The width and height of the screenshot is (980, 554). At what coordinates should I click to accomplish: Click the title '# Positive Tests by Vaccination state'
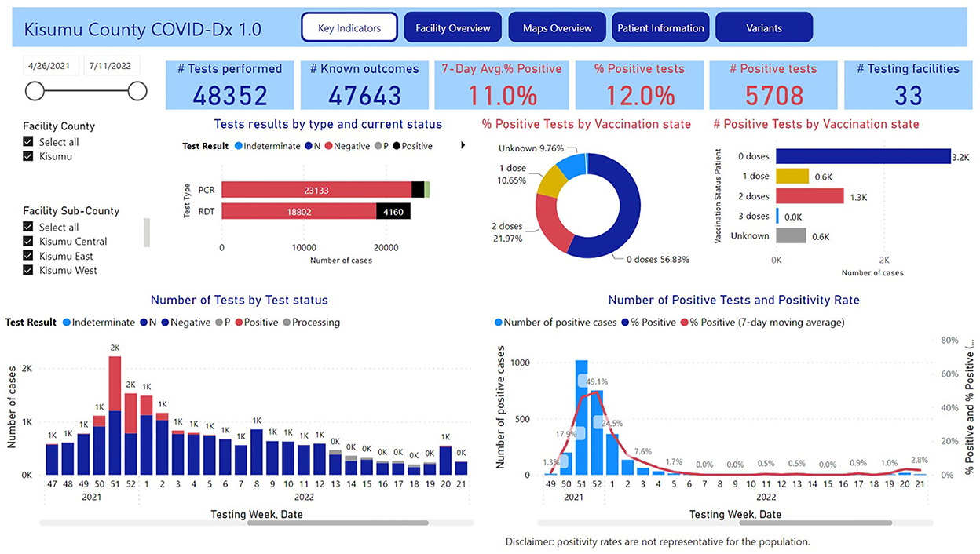[816, 124]
